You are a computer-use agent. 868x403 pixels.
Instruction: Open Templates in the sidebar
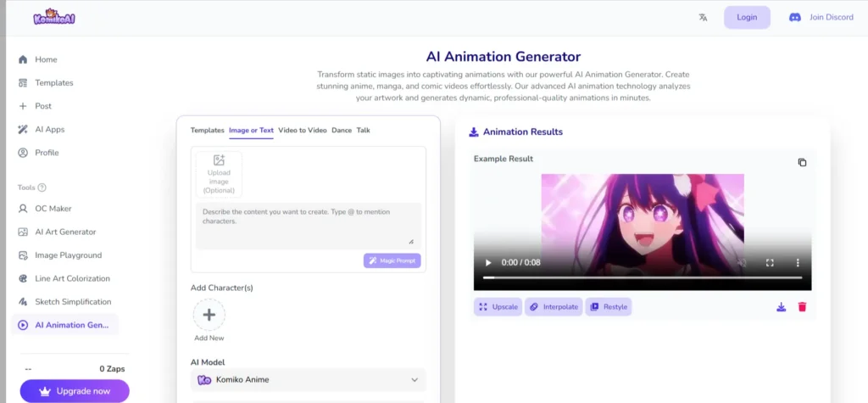(x=53, y=82)
